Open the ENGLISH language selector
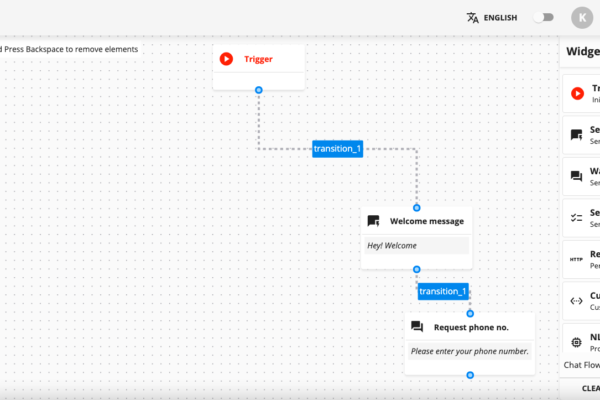Image resolution: width=600 pixels, height=400 pixels. [x=500, y=18]
